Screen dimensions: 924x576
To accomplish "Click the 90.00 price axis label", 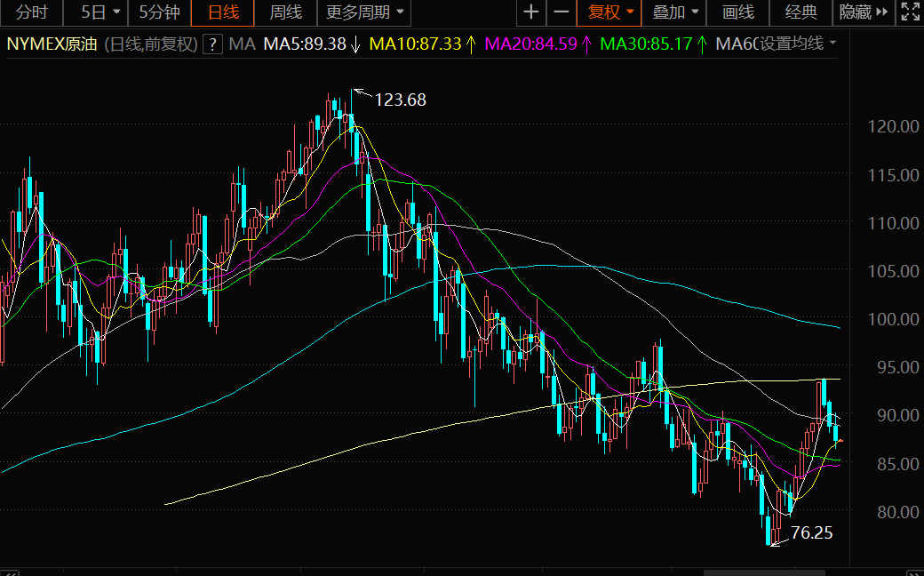I will [898, 415].
